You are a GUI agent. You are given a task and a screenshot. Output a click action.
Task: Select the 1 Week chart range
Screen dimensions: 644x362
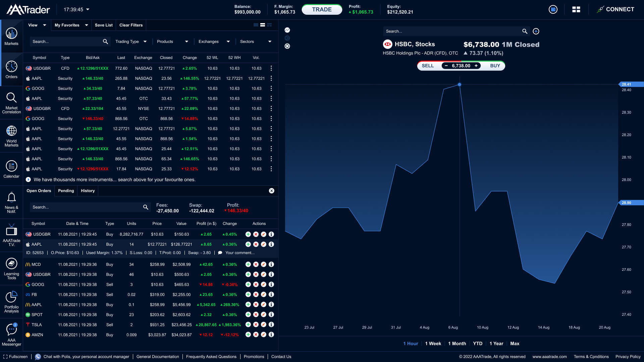click(433, 344)
